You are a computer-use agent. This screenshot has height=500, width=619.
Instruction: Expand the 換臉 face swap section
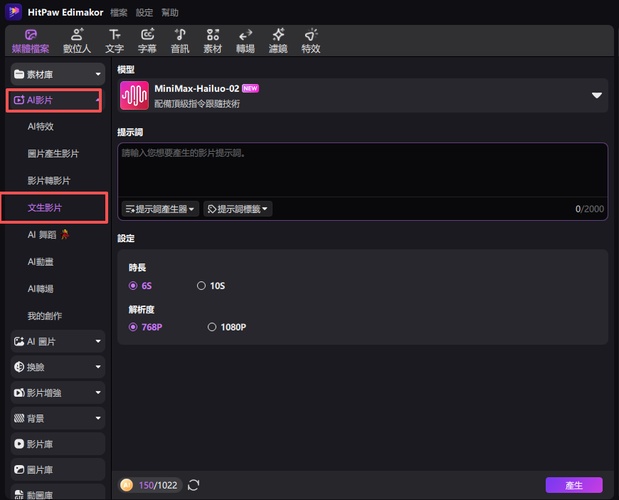[56, 367]
